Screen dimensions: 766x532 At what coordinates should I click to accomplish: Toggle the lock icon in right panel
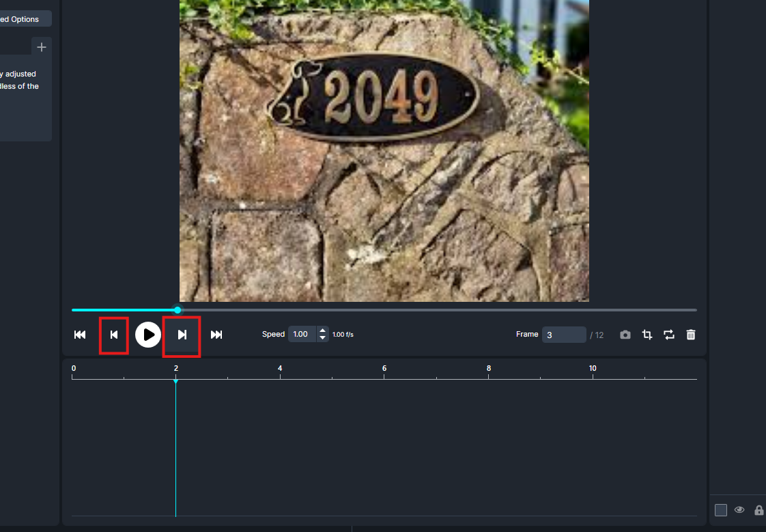758,510
